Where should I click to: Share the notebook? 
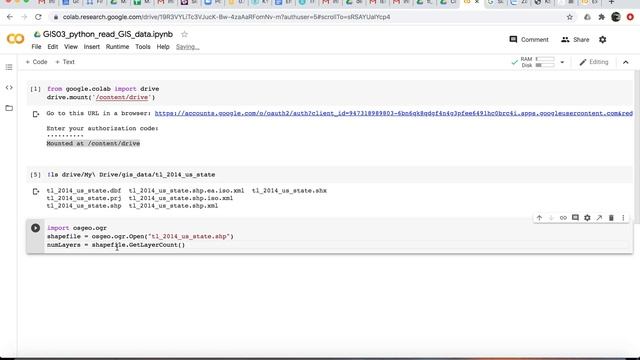click(575, 40)
